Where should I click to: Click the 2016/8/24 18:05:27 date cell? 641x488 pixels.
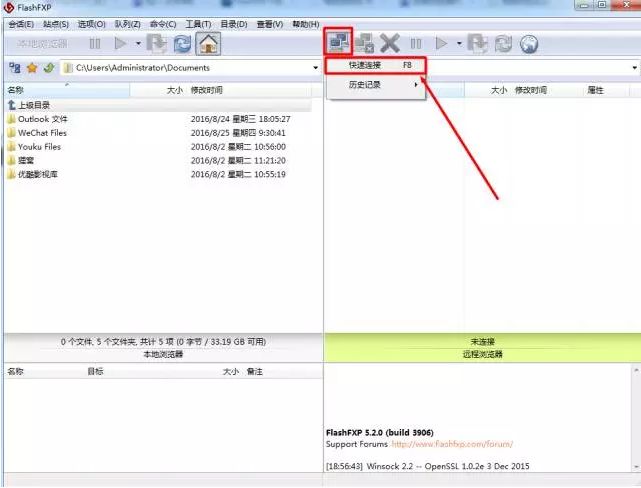241,119
